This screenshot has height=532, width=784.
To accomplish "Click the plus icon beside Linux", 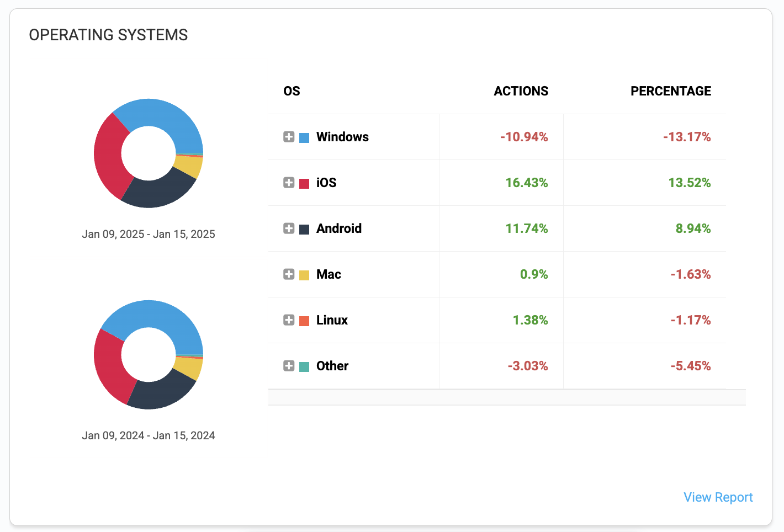I will click(289, 320).
